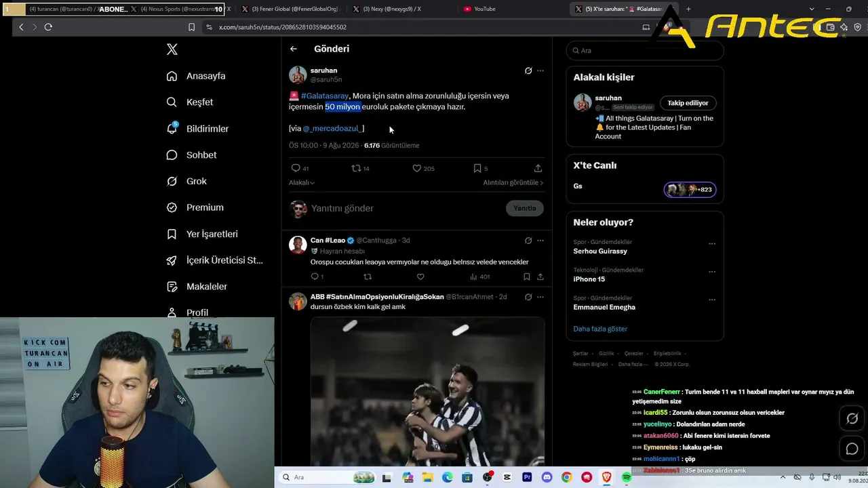The image size is (868, 488).
Task: Share saruhan's main post
Action: click(538, 168)
